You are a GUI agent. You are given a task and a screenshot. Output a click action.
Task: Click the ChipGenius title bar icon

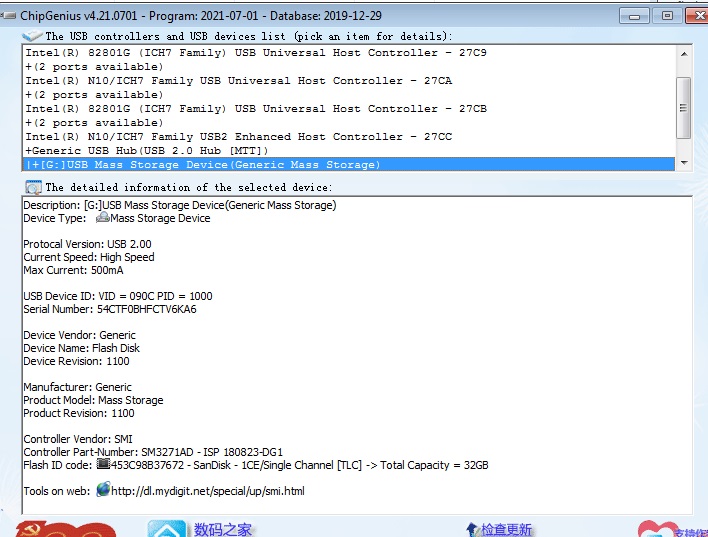(8, 16)
